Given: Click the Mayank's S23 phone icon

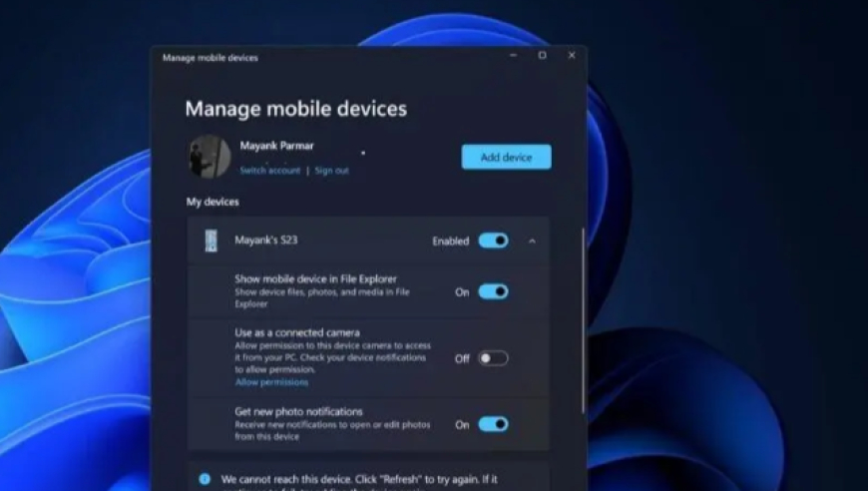Looking at the screenshot, I should [x=211, y=241].
